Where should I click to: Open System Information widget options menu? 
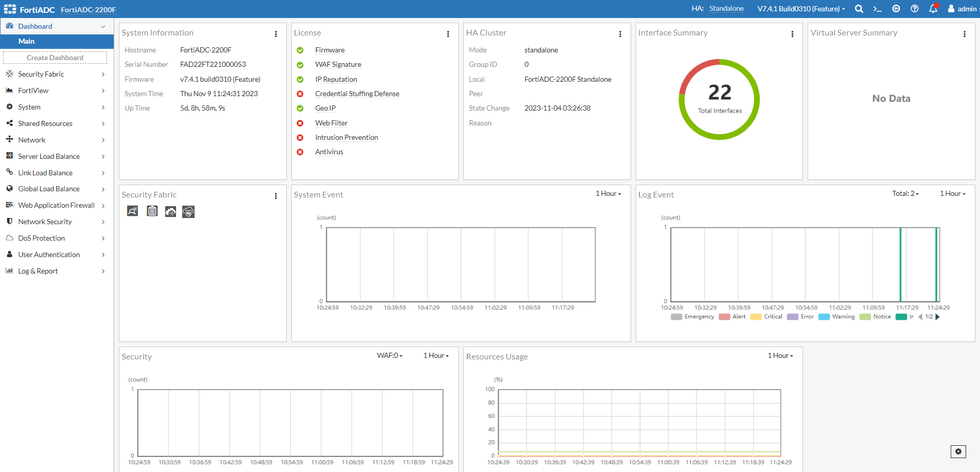point(276,34)
